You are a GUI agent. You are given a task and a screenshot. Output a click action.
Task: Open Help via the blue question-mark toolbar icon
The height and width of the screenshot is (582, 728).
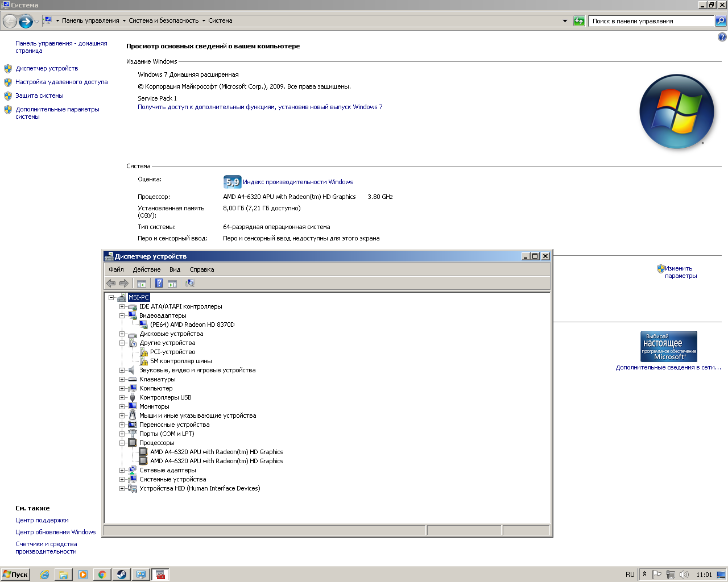[x=159, y=283]
